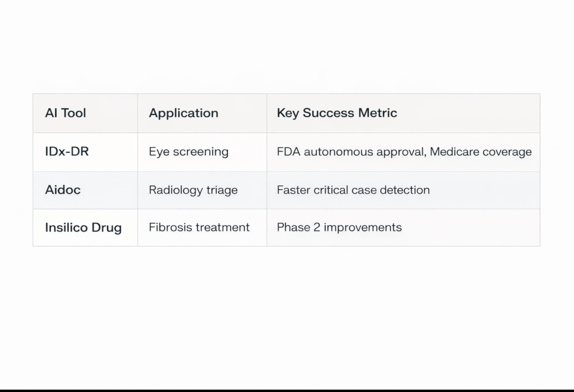This screenshot has width=574, height=392.
Task: Select the IDx-DR table cell
Action: pos(67,152)
